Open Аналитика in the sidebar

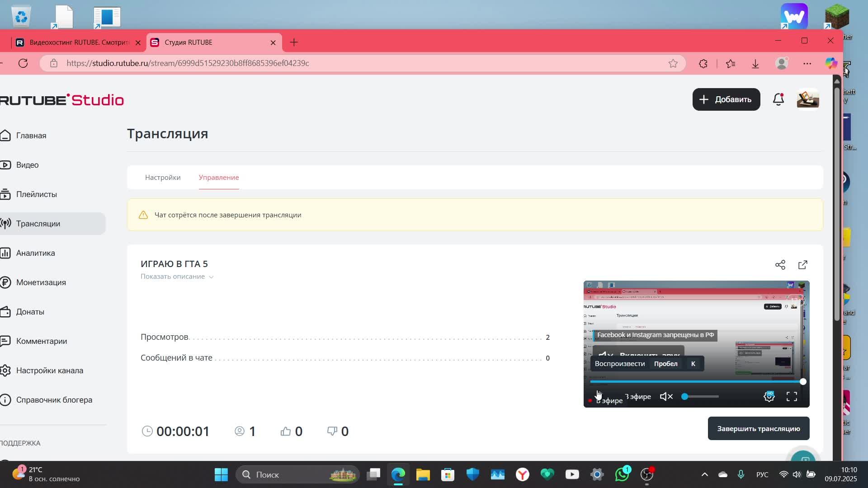point(35,253)
